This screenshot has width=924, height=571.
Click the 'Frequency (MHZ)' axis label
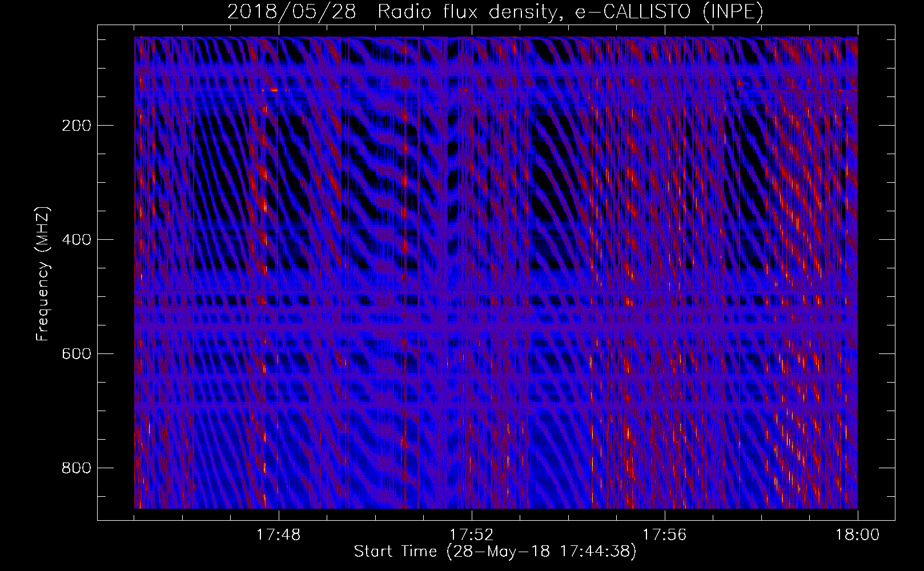43,274
